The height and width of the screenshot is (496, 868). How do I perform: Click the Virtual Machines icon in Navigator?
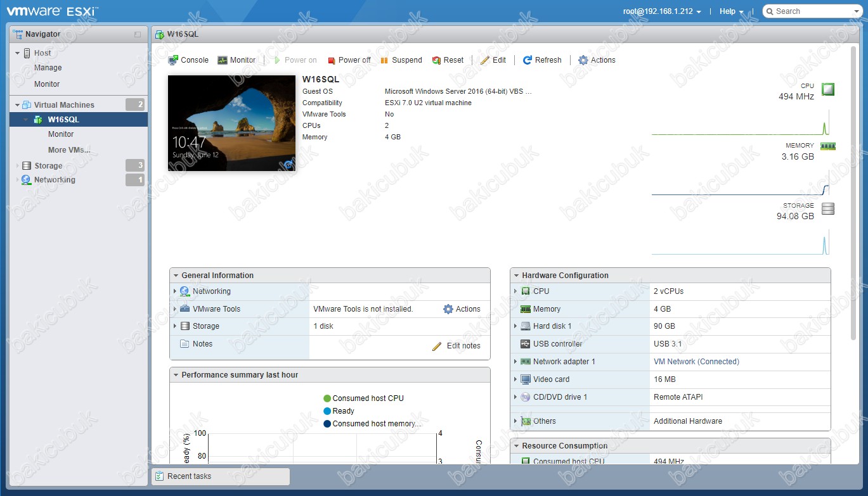click(x=27, y=105)
